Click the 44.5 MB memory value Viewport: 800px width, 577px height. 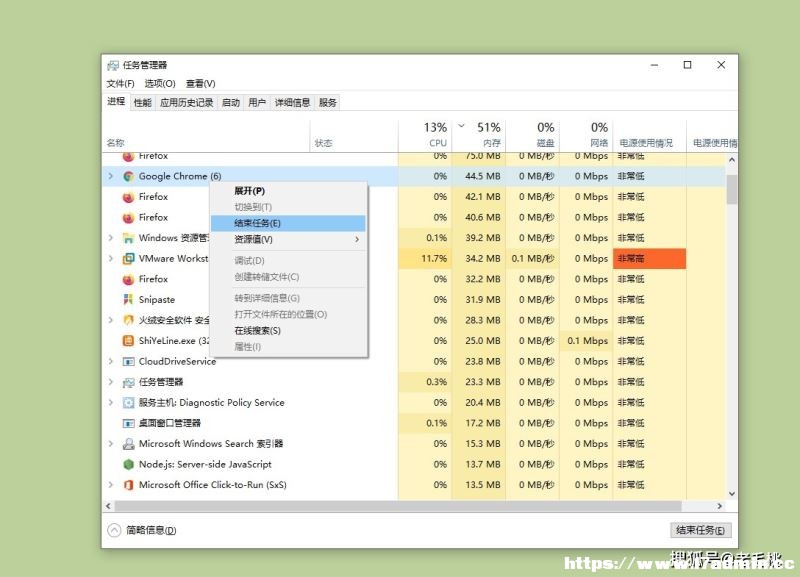482,176
